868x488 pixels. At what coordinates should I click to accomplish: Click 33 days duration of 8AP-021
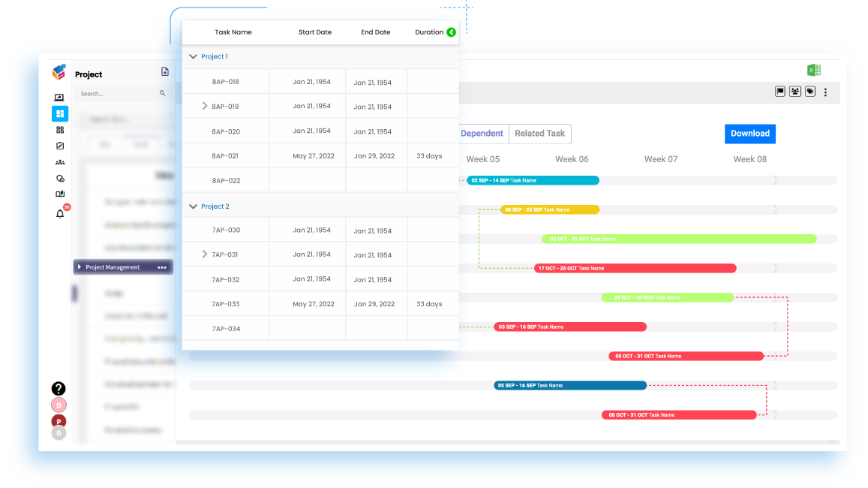coord(429,156)
